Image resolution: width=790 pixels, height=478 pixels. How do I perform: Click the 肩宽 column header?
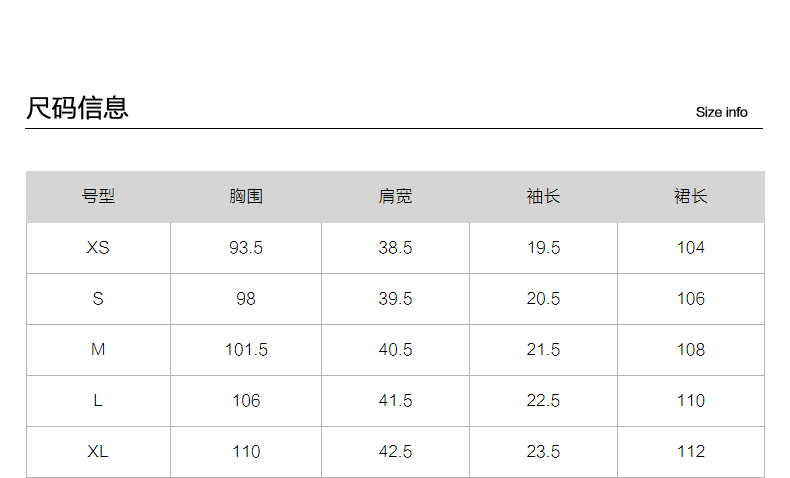(x=395, y=197)
